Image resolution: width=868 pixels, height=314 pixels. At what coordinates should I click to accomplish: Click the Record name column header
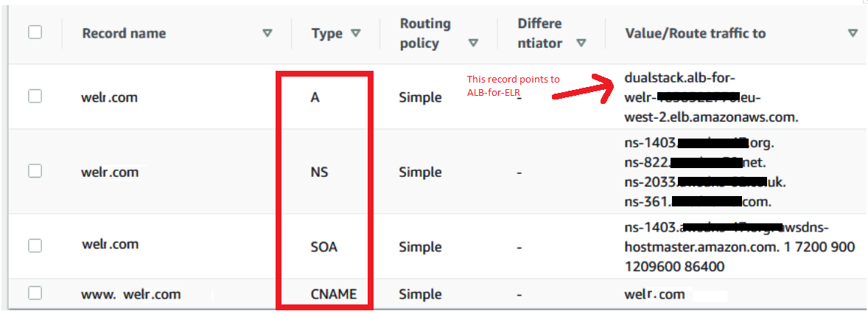pos(124,33)
